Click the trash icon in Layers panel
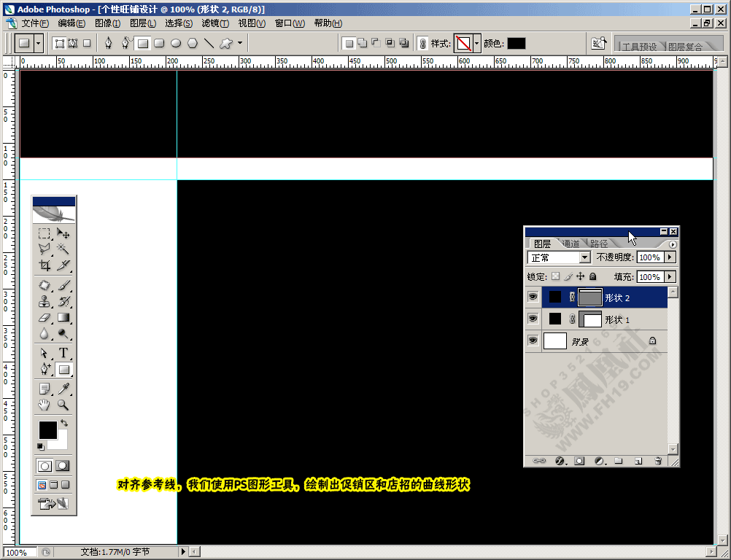The width and height of the screenshot is (731, 560). pyautogui.click(x=658, y=461)
